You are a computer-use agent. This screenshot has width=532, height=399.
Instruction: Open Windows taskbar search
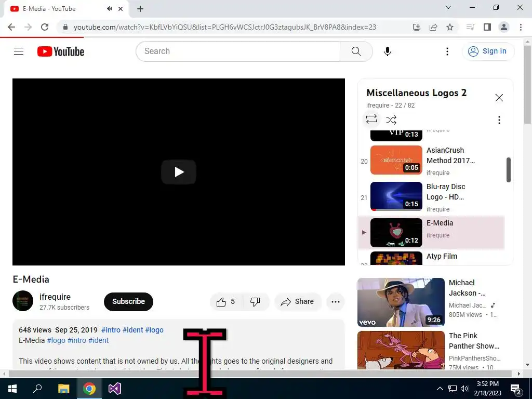(x=37, y=389)
